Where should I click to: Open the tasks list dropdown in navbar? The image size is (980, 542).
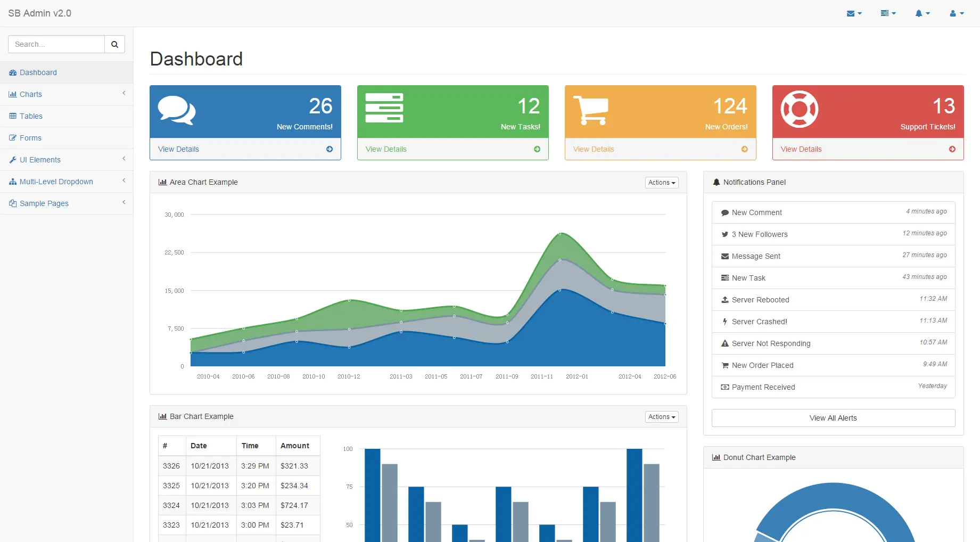888,13
